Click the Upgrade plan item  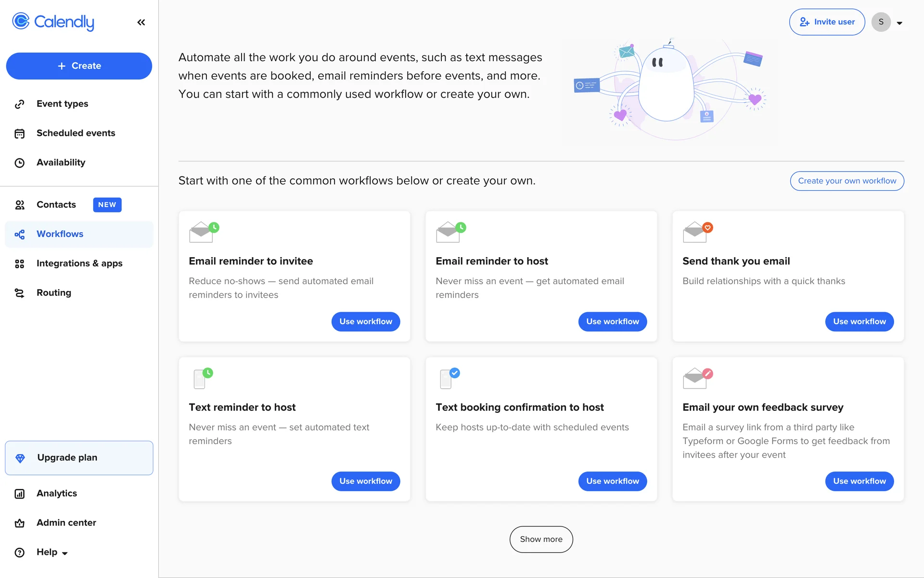79,458
